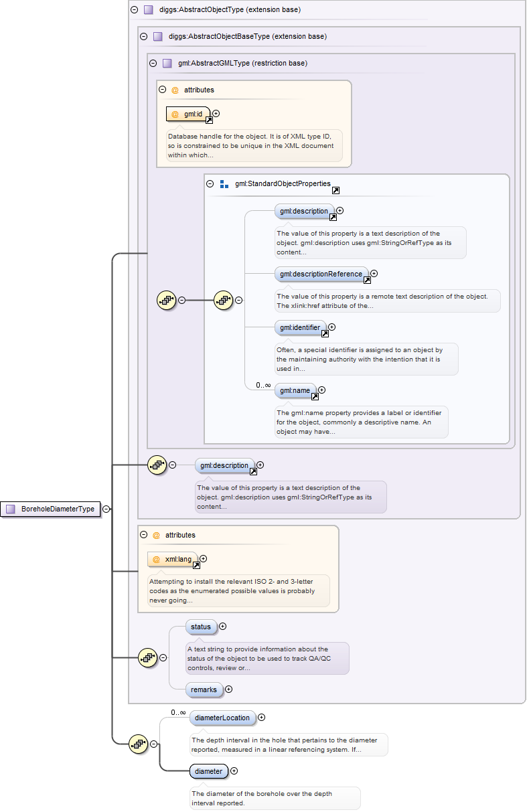This screenshot has width=527, height=812.
Task: Click the gml:StandardObjectProperties reference arrow icon
Action: (335, 191)
